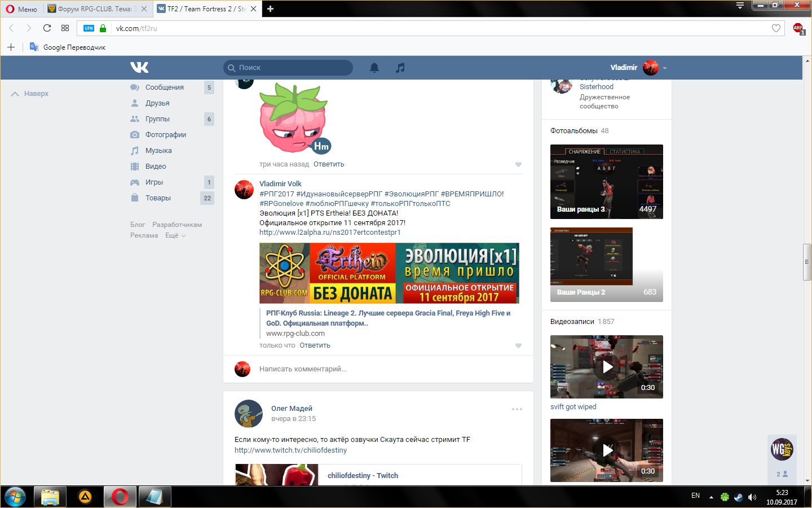Open the Vladimir profile dropdown arrow
The width and height of the screenshot is (812, 508).
tap(665, 68)
